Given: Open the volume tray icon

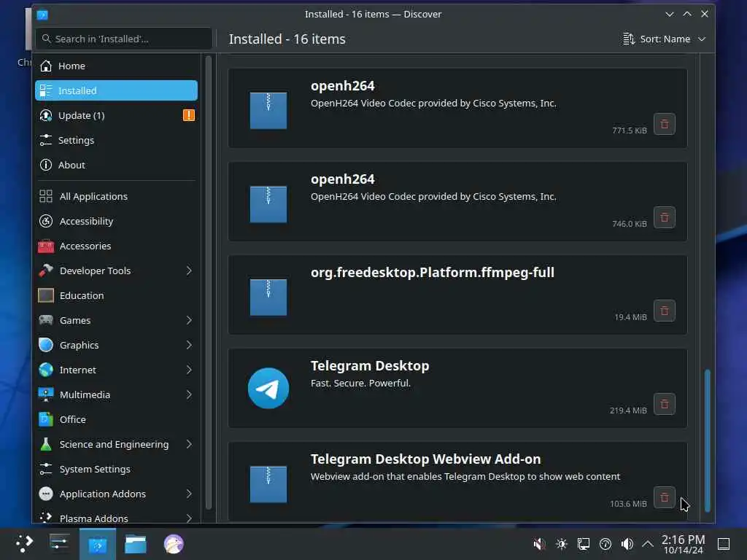Looking at the screenshot, I should [627, 544].
